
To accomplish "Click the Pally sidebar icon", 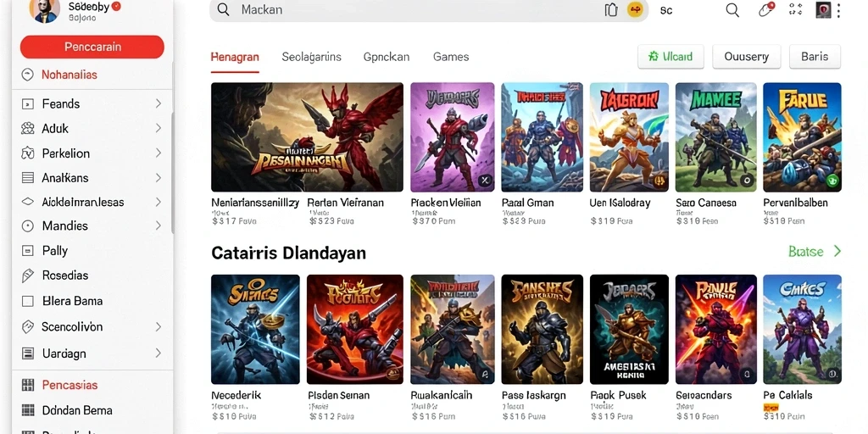I will tap(27, 251).
